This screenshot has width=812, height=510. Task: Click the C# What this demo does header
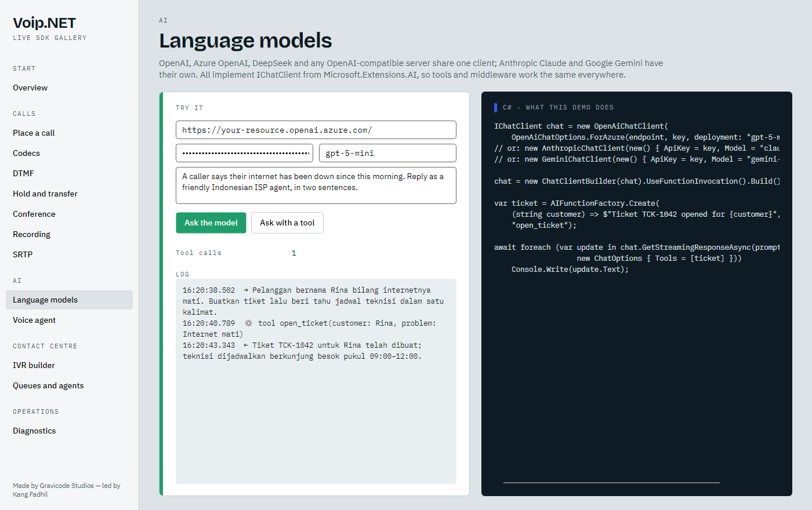coord(558,108)
